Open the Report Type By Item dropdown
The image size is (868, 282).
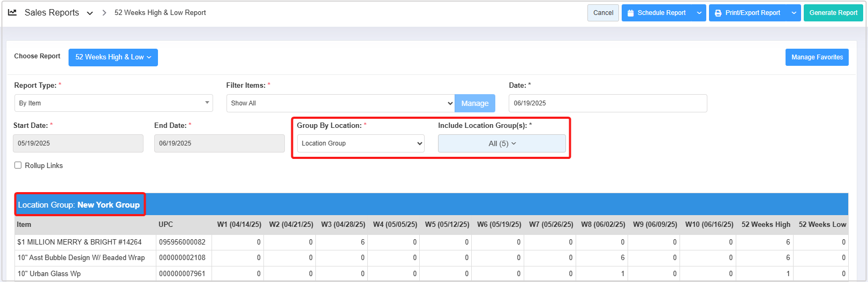coord(114,103)
